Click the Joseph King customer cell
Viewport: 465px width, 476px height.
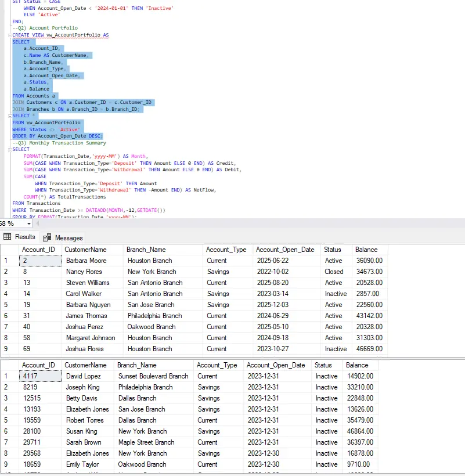pos(88,387)
